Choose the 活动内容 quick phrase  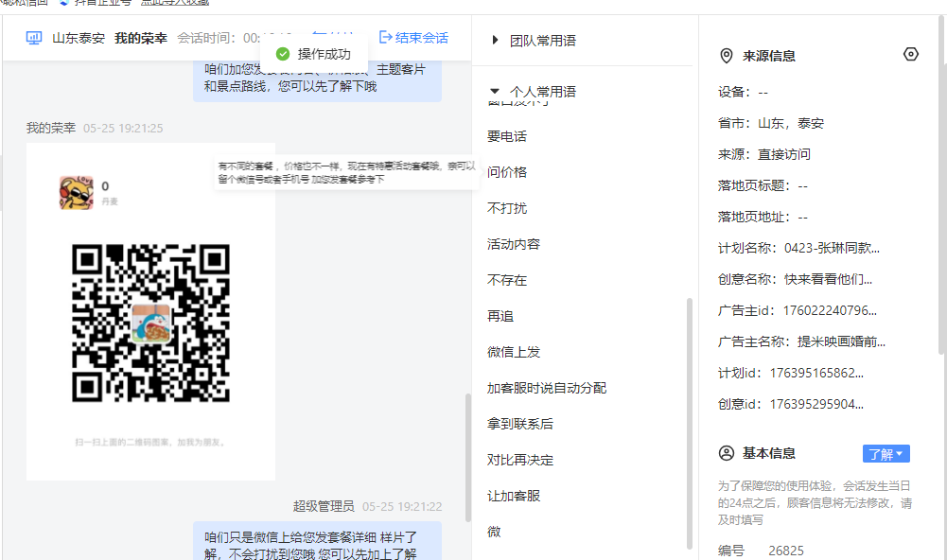514,244
